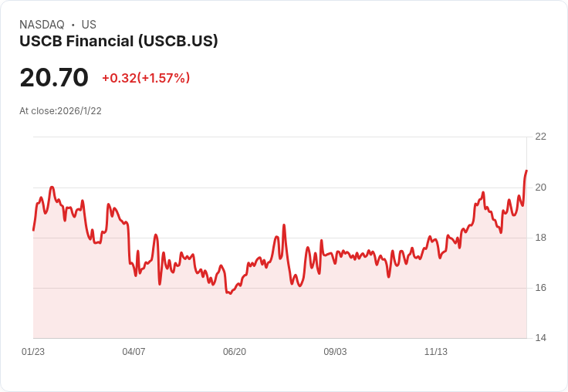Click the 22 price axis label
Image resolution: width=568 pixels, height=392 pixels.
(x=540, y=137)
